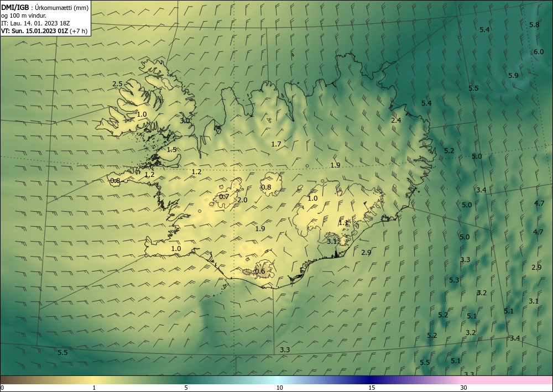Click the 1.7 value in north Iceland

276,144
